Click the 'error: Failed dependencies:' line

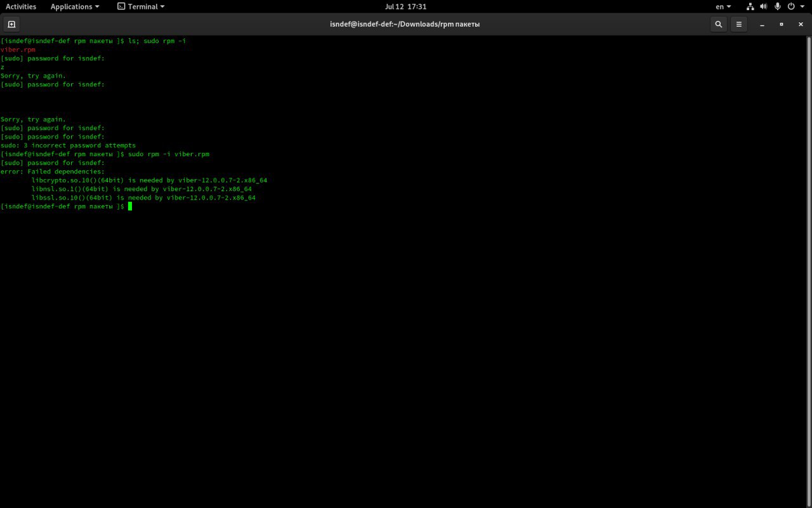tap(53, 171)
